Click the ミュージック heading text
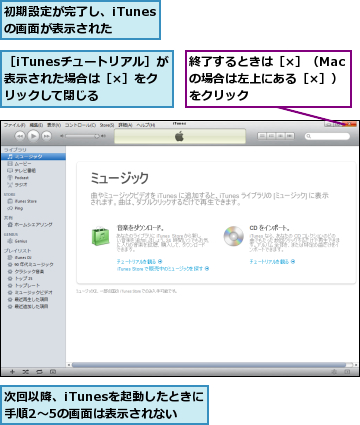360x425 pixels. (x=119, y=178)
